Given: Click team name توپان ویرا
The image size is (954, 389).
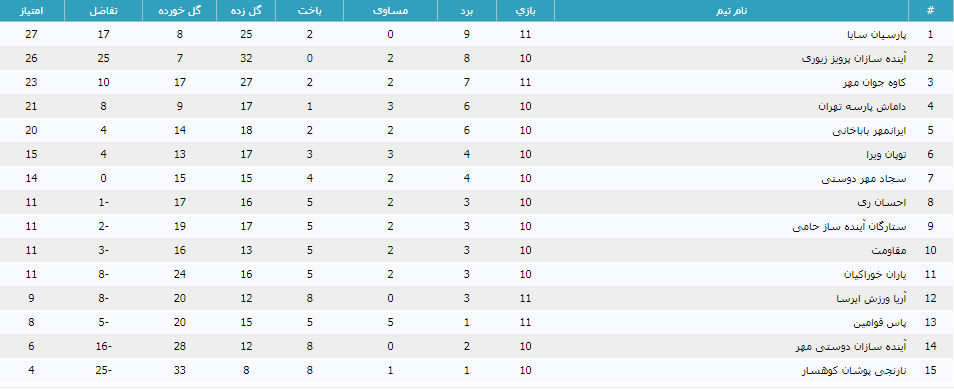Looking at the screenshot, I should point(886,155).
